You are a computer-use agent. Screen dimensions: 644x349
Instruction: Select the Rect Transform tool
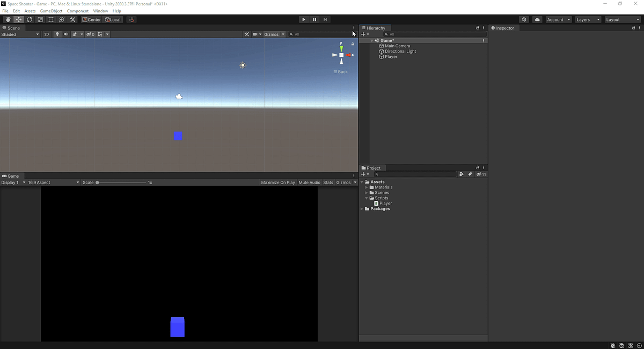click(50, 19)
